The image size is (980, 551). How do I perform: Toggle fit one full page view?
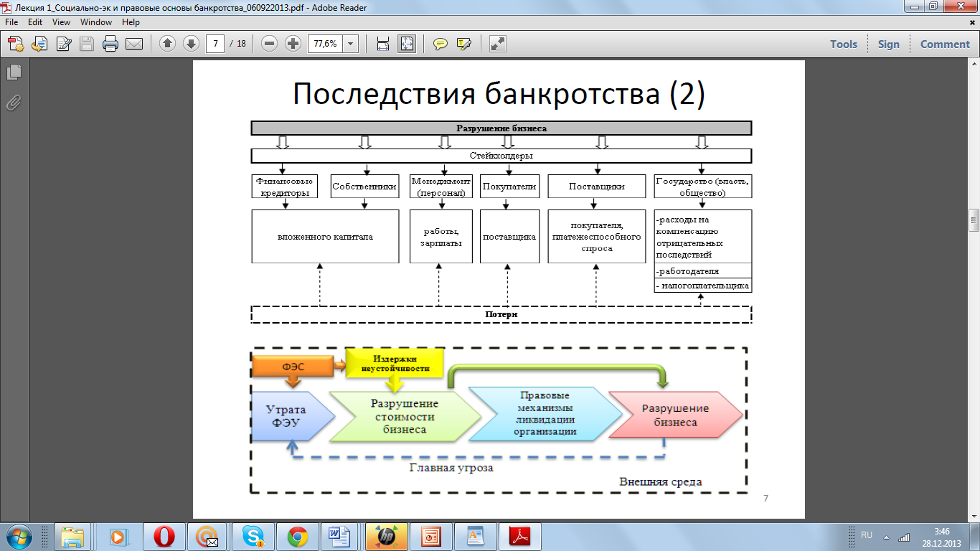coord(407,44)
